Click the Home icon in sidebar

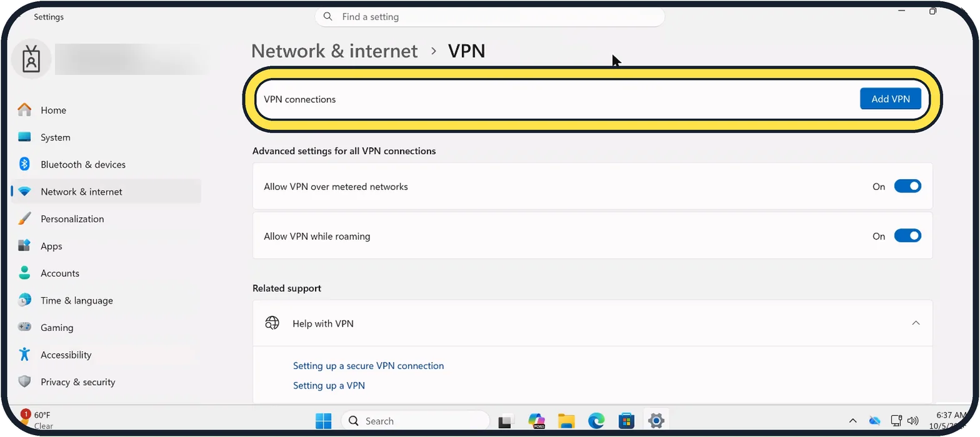pyautogui.click(x=24, y=110)
